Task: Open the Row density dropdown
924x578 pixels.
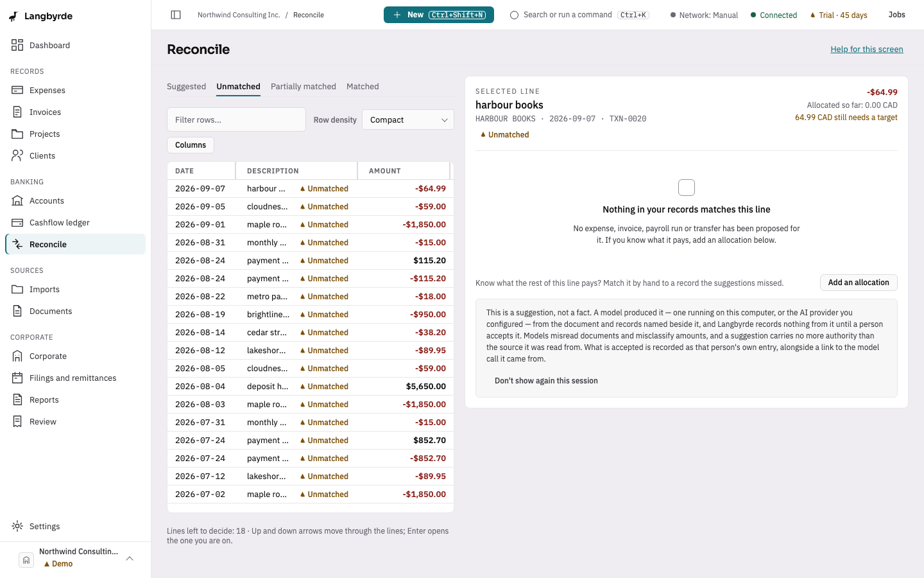Action: (408, 119)
